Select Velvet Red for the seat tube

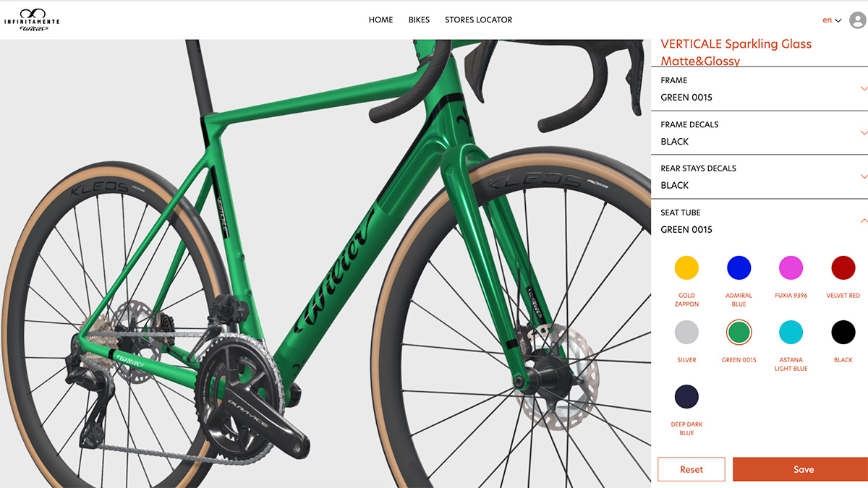point(843,267)
